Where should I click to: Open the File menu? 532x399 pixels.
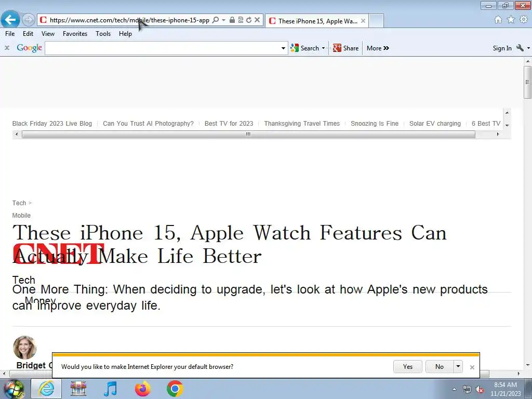click(10, 34)
